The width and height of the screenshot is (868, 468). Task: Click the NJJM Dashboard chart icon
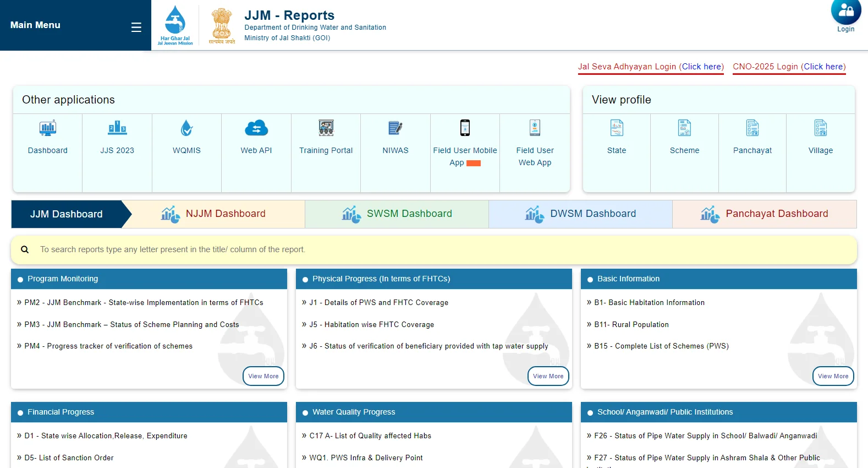click(171, 214)
